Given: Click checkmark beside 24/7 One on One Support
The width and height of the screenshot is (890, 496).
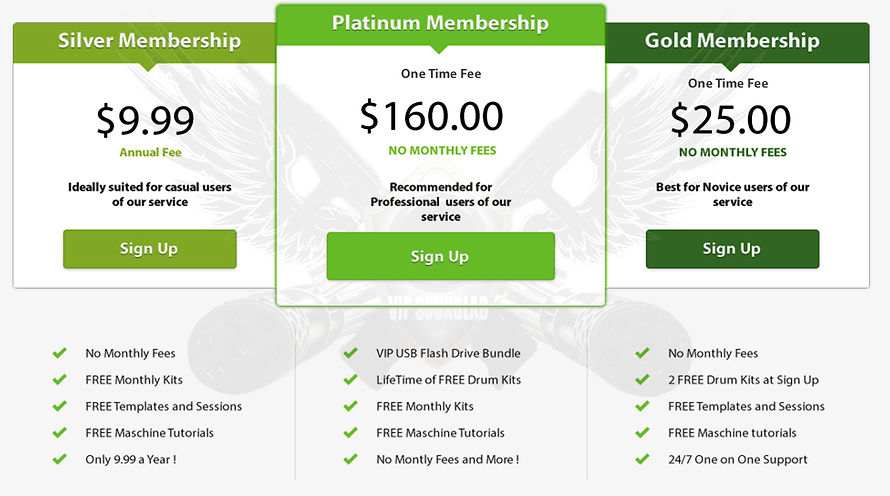Looking at the screenshot, I should pyautogui.click(x=642, y=459).
